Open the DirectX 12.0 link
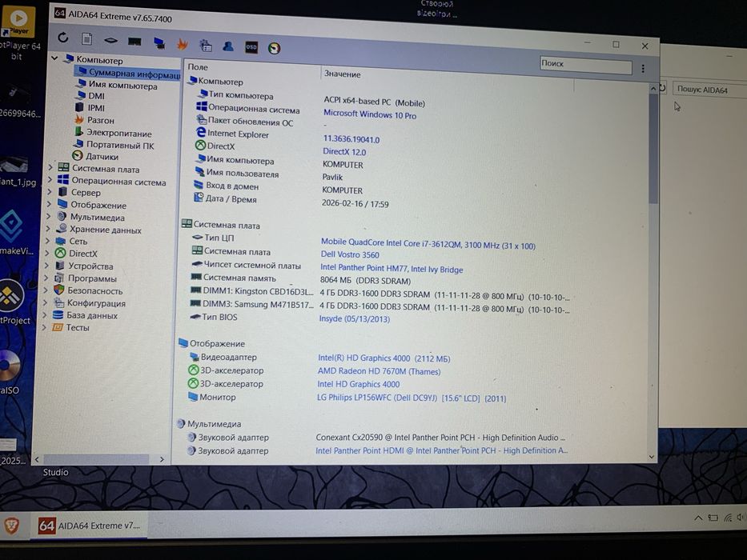The image size is (747, 560). tap(344, 152)
